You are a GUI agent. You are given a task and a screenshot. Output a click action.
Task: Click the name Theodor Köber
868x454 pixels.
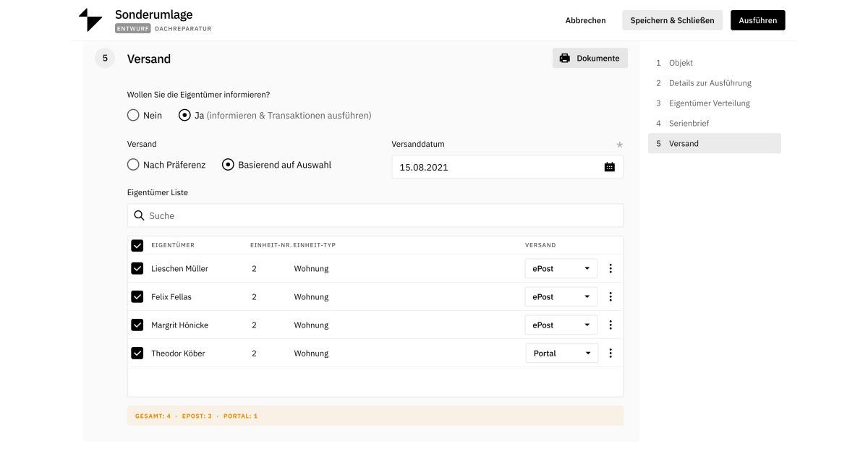(178, 353)
